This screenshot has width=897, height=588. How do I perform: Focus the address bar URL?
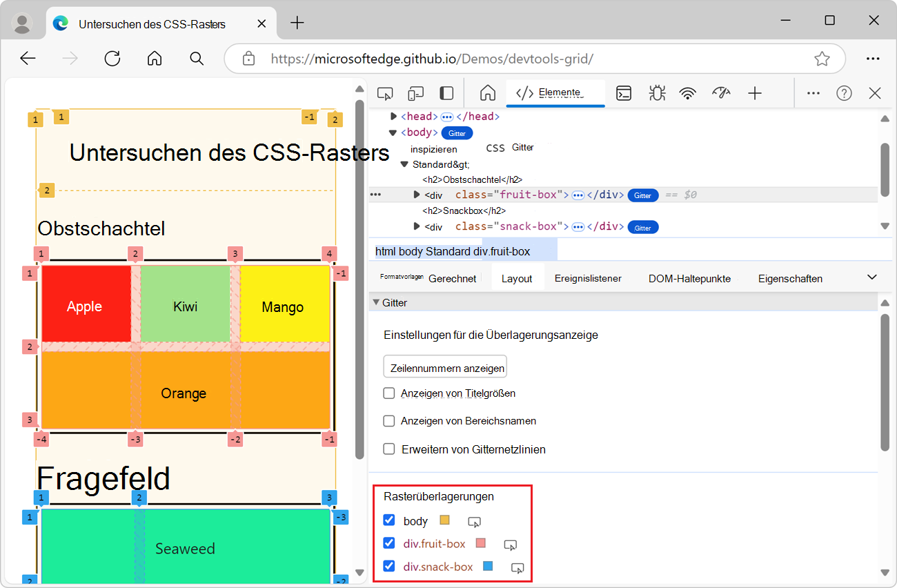[x=432, y=59]
